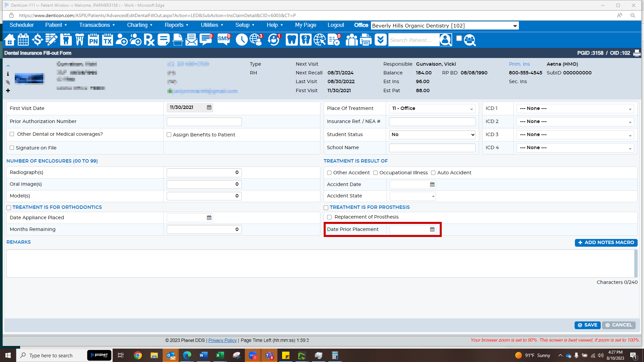This screenshot has height=362, width=644.
Task: Click the double-chevron down icon
Action: point(380,40)
